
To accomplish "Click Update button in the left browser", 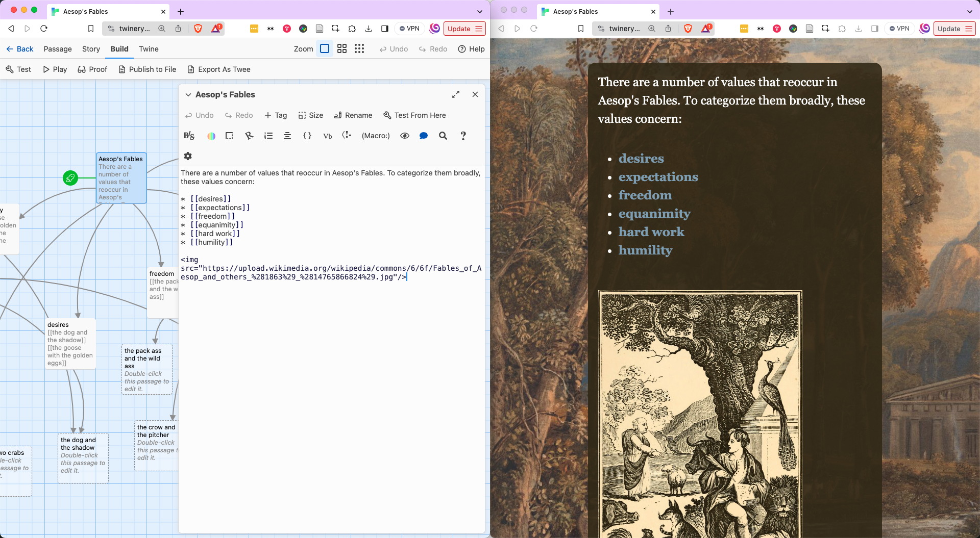I will 464,29.
